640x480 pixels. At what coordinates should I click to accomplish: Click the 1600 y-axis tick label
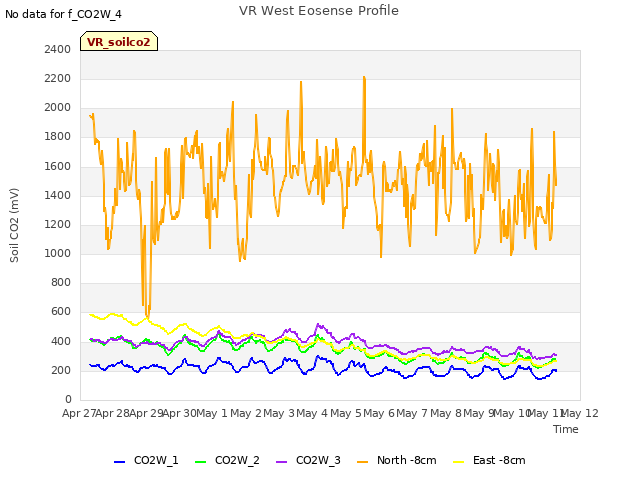58,167
